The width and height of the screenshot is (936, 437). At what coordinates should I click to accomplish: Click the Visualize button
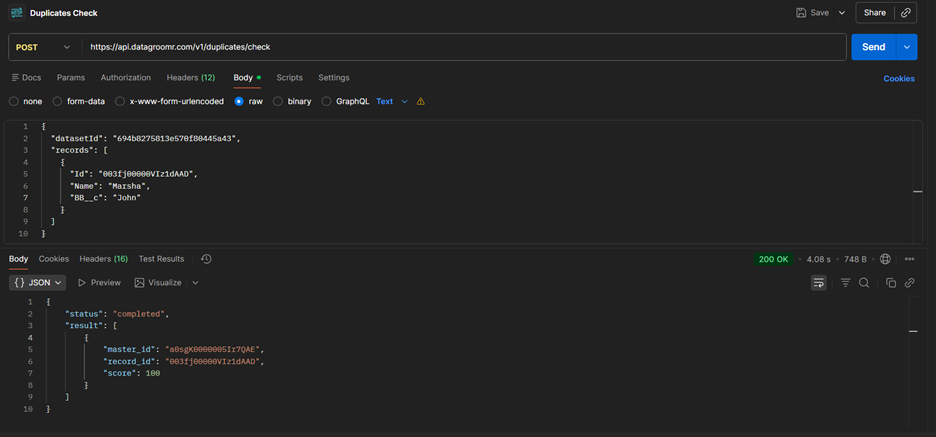pyautogui.click(x=158, y=282)
